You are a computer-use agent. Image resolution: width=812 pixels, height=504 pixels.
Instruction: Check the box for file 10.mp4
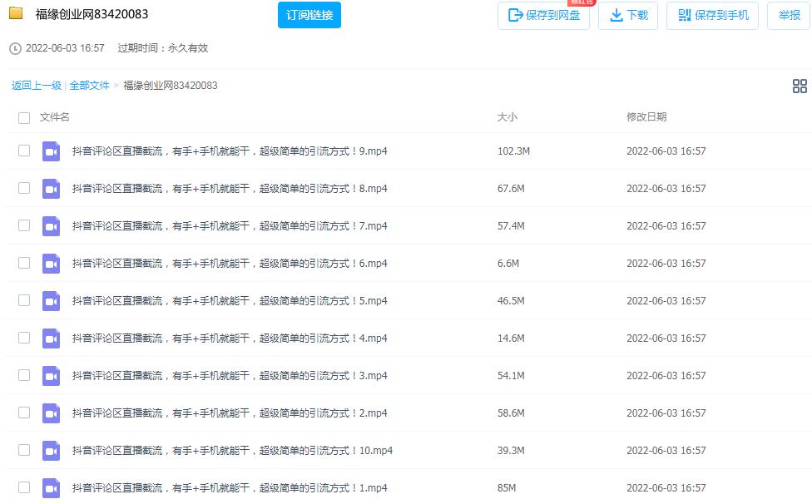[x=24, y=450]
